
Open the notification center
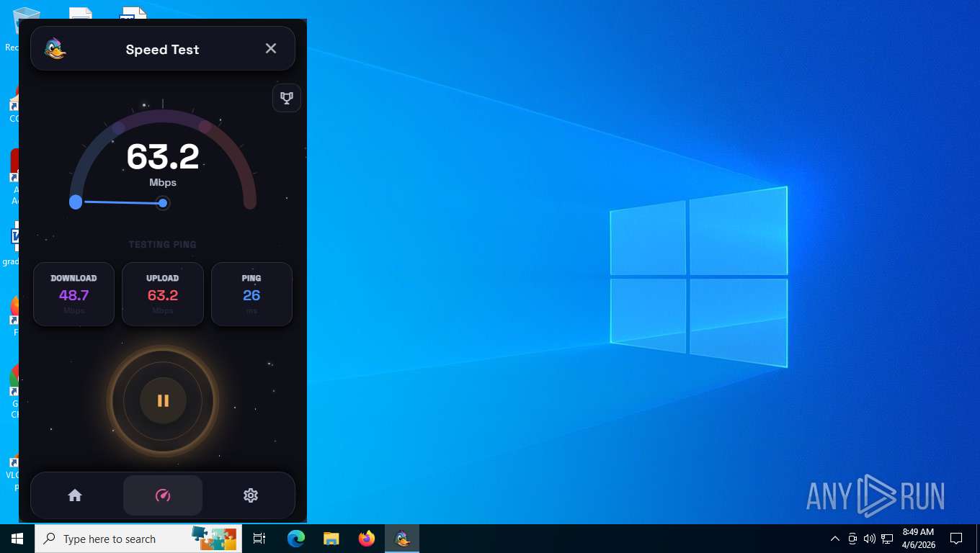click(956, 539)
